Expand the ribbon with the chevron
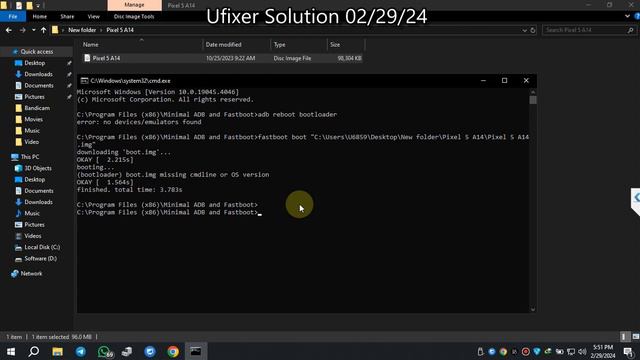Screen dimensions: 640x360 [x=627, y=16]
